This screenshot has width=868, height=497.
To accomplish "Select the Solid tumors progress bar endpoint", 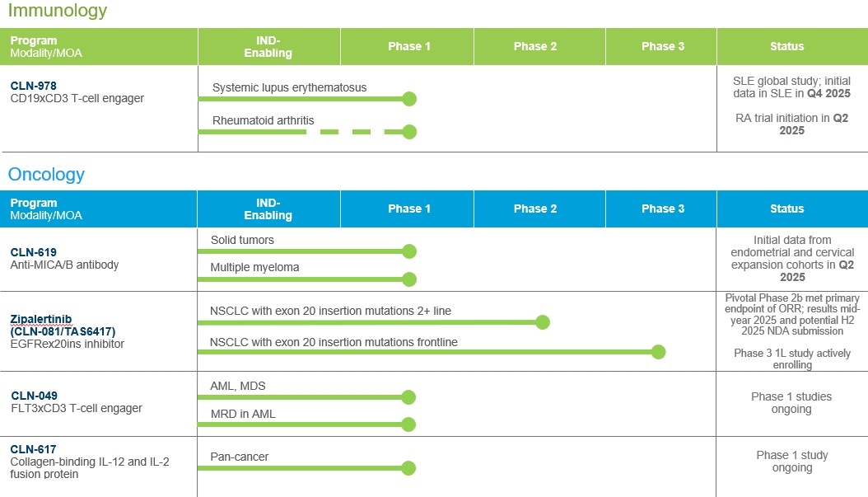I will coord(409,251).
